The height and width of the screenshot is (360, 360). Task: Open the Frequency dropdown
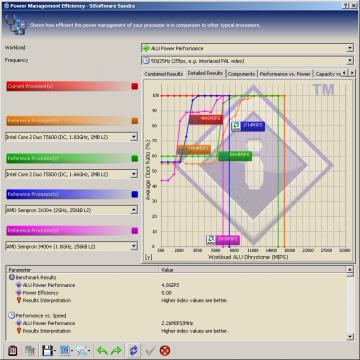click(x=350, y=61)
